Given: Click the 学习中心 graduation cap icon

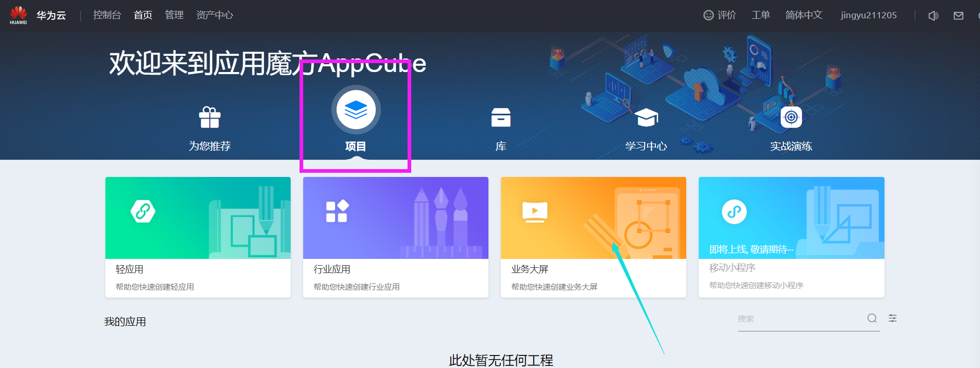Looking at the screenshot, I should 646,117.
